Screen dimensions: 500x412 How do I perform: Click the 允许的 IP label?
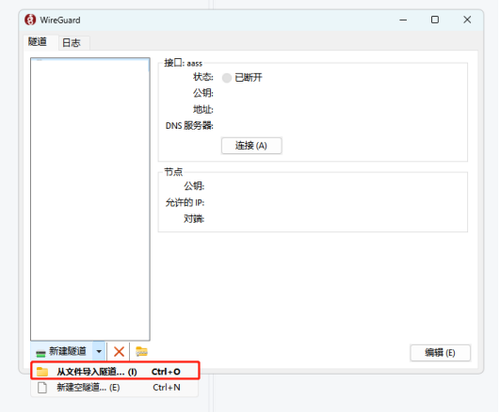click(185, 202)
